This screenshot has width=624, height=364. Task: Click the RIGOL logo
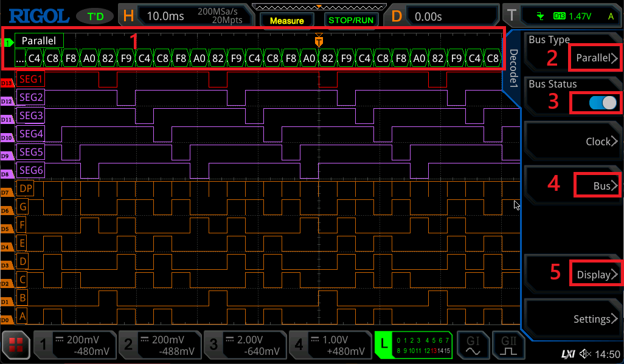[x=38, y=16]
